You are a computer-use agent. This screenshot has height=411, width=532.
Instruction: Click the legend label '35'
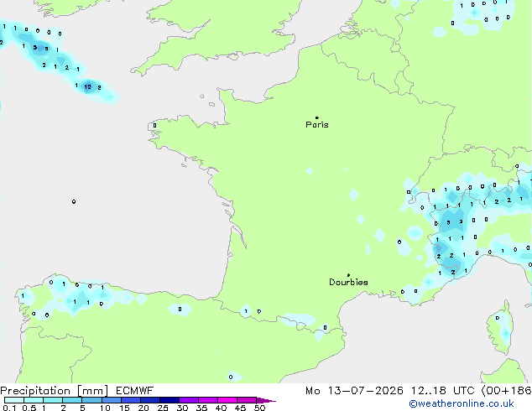coord(201,408)
